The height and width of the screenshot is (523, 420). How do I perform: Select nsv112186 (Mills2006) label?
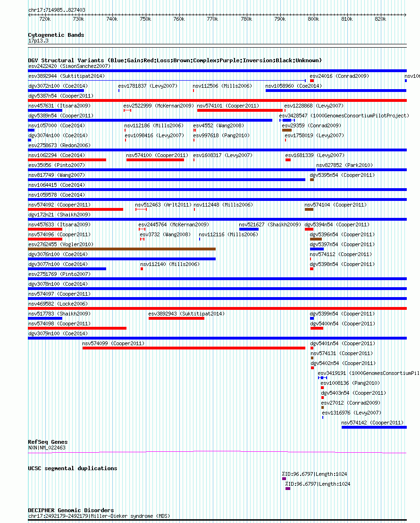click(154, 126)
